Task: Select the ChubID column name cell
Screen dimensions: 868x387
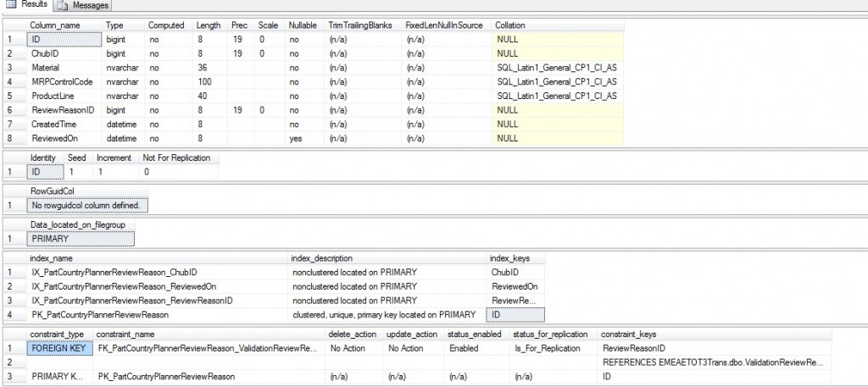Action: point(64,53)
